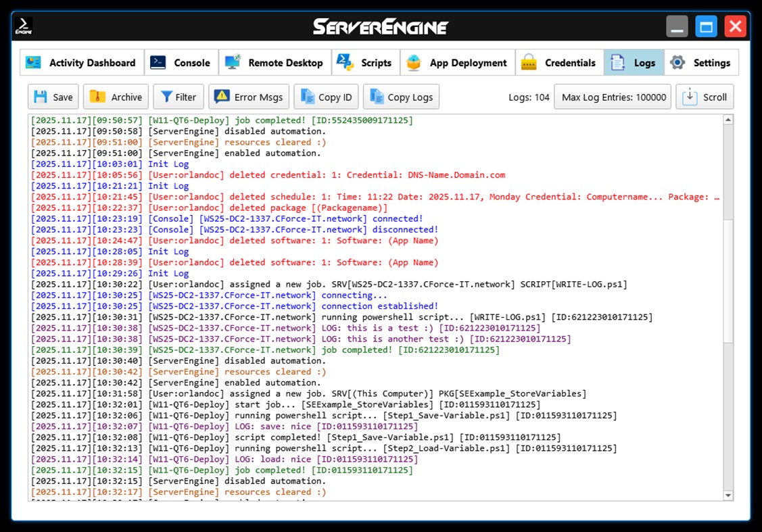This screenshot has height=532, width=762.
Task: Click the Max Log Entries 100000 field
Action: [x=612, y=96]
